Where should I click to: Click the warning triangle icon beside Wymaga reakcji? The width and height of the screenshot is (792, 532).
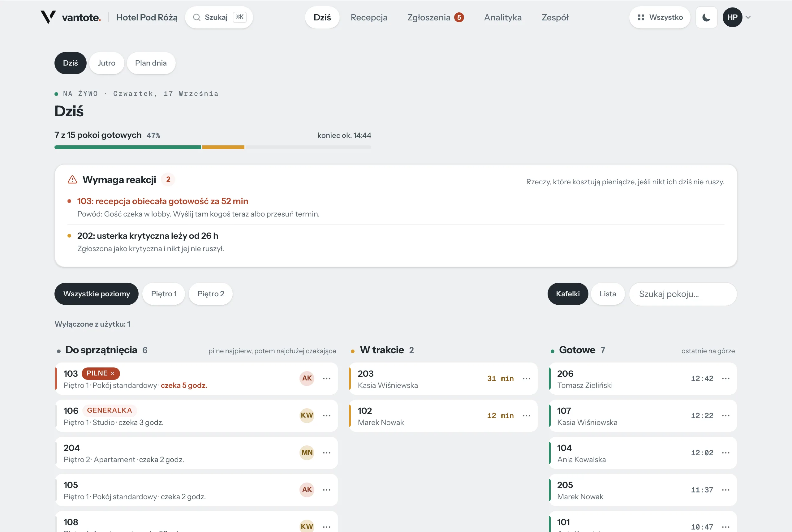pyautogui.click(x=72, y=179)
